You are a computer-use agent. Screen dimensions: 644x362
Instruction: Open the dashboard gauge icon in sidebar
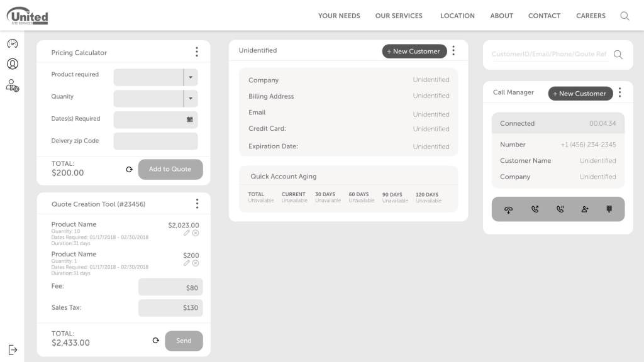coord(13,43)
